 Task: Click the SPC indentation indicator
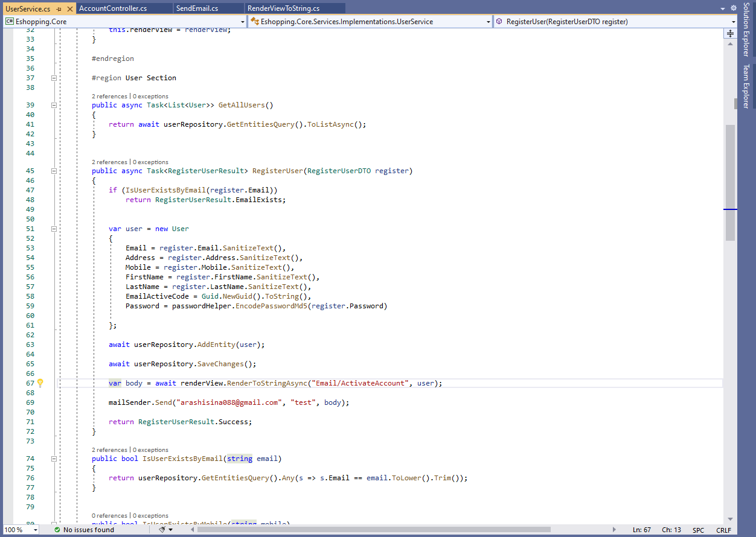coord(698,530)
